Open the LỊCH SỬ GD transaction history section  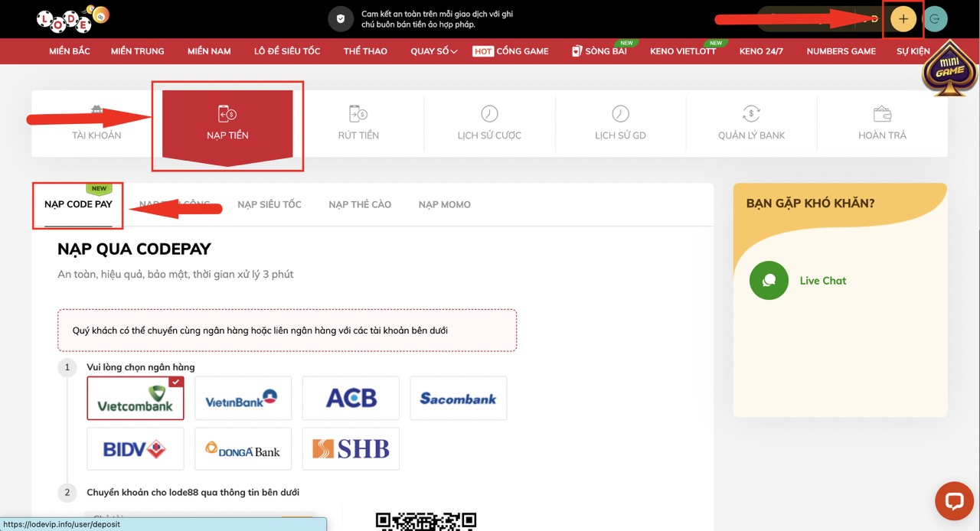coord(620,122)
